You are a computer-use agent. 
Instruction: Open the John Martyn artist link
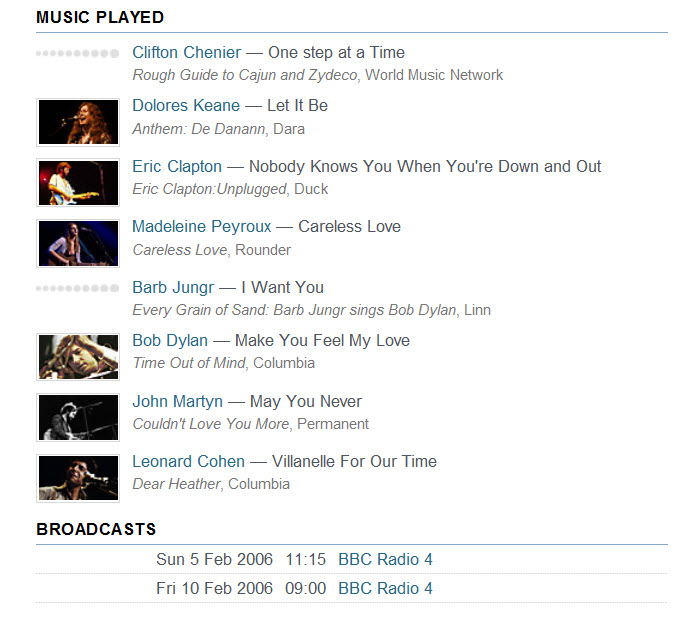(179, 402)
